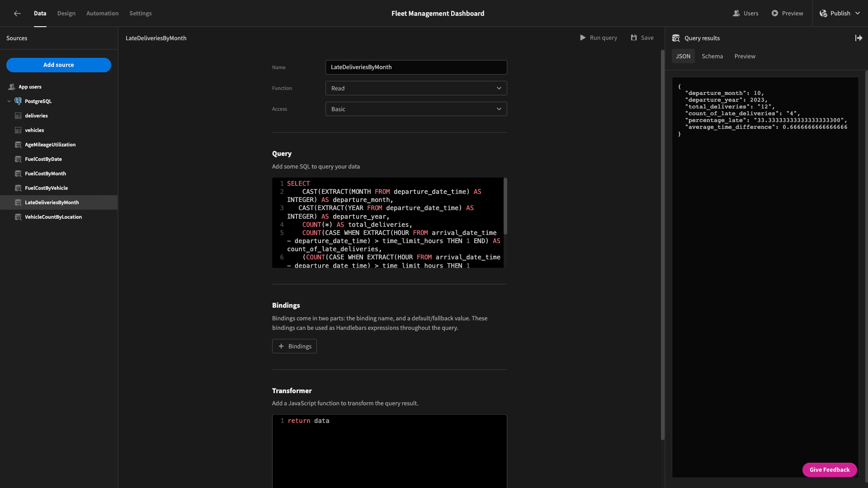
Task: Click the Bindings add button
Action: click(294, 346)
